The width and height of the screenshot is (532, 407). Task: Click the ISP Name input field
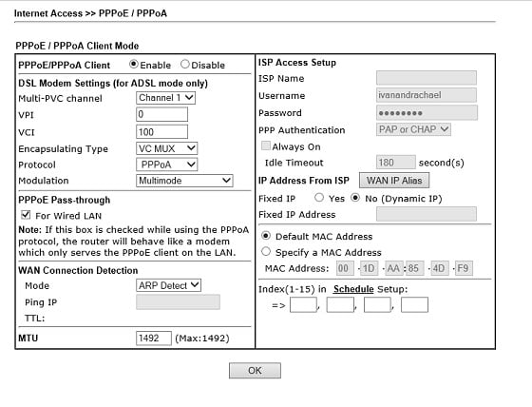[x=427, y=78]
